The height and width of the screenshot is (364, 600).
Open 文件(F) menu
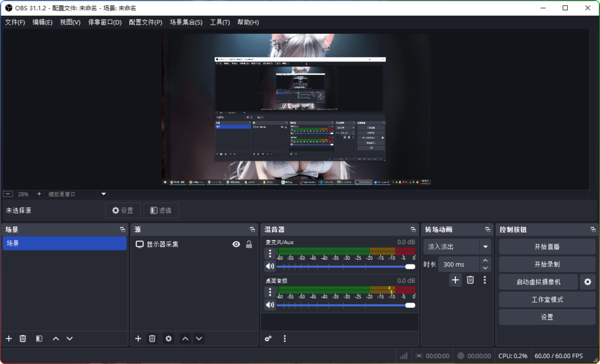point(15,22)
